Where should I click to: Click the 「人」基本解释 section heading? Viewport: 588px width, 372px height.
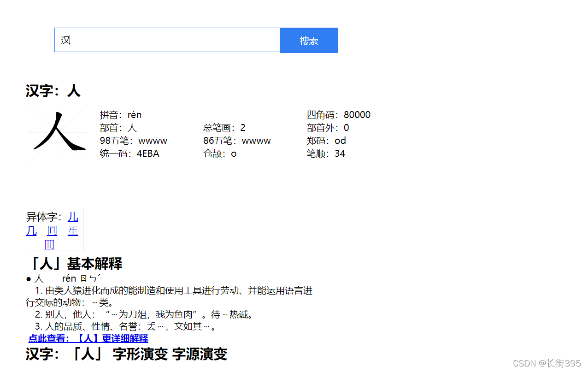[74, 264]
